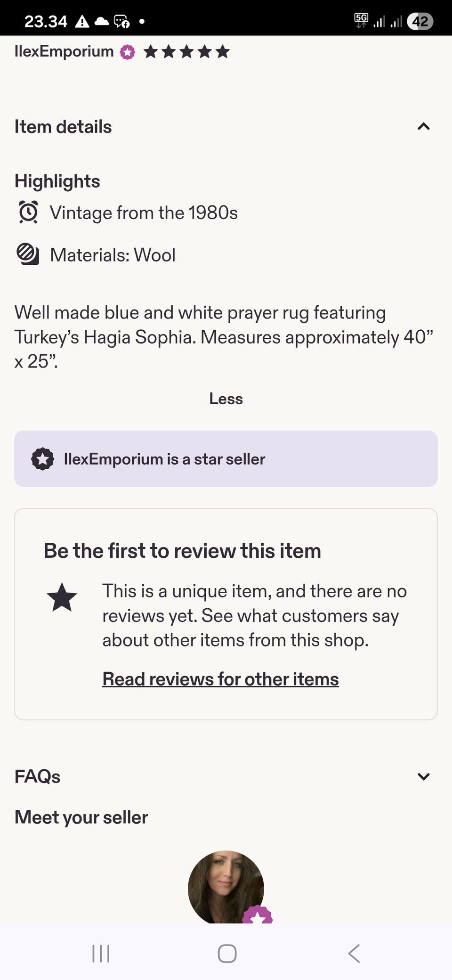452x980 pixels.
Task: Tap the wool materials icon
Action: coord(28,254)
